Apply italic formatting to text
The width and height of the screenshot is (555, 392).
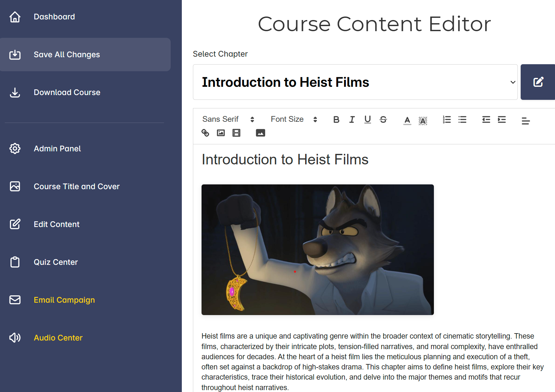(352, 120)
